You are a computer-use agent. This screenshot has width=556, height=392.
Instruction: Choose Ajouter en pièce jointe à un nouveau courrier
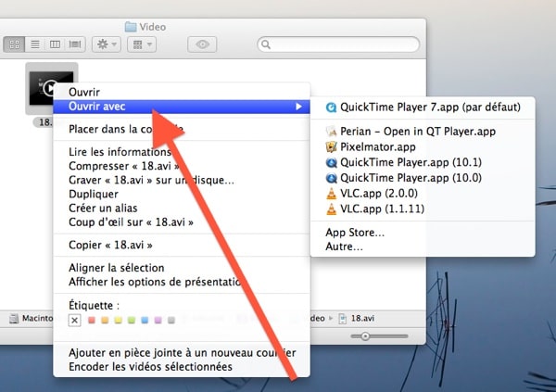[x=182, y=353]
